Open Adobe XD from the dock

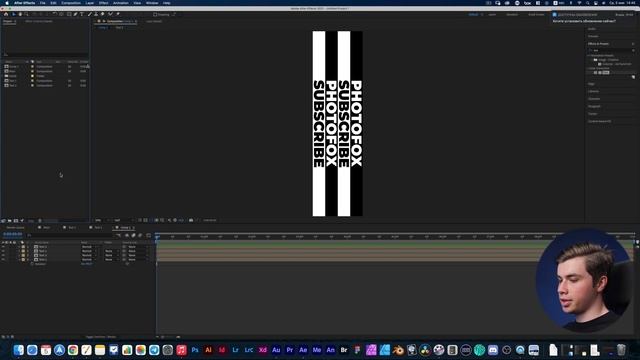(262, 350)
